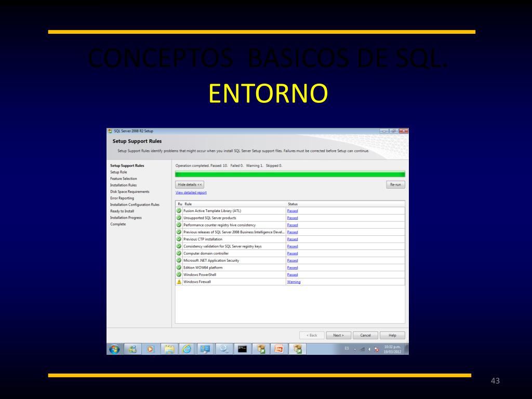Viewport: 532px width, 399px height.
Task: Click SQL Server 2008 R2 Setup title icon
Action: click(x=110, y=131)
